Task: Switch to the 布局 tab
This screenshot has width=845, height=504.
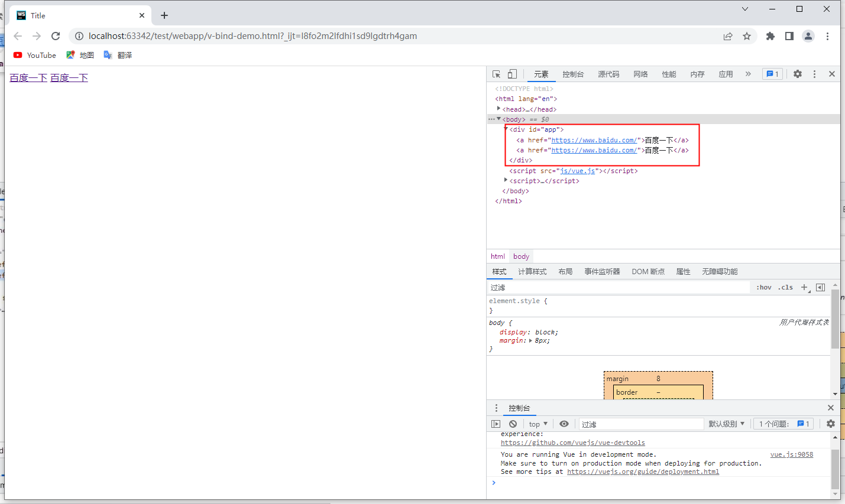Action: [565, 272]
